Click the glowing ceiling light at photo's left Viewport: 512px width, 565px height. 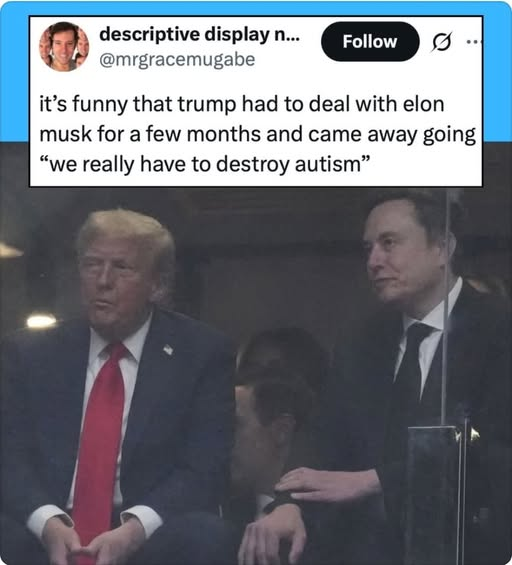click(x=42, y=321)
